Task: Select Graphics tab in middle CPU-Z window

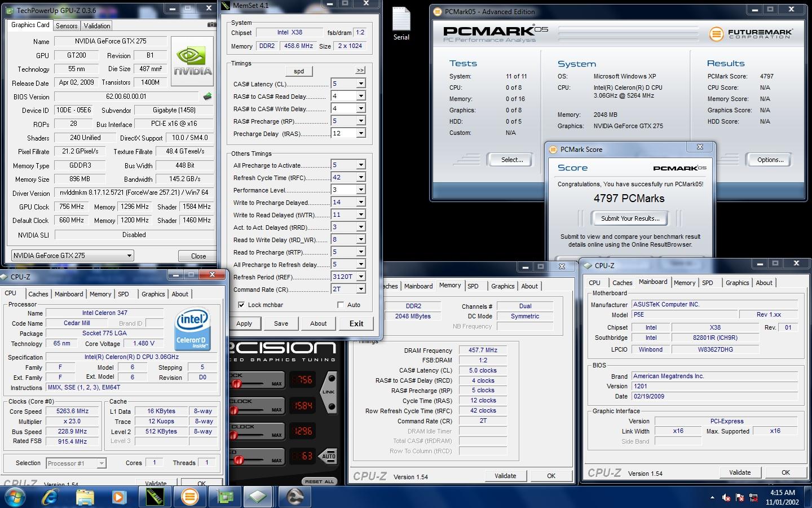Action: point(503,286)
